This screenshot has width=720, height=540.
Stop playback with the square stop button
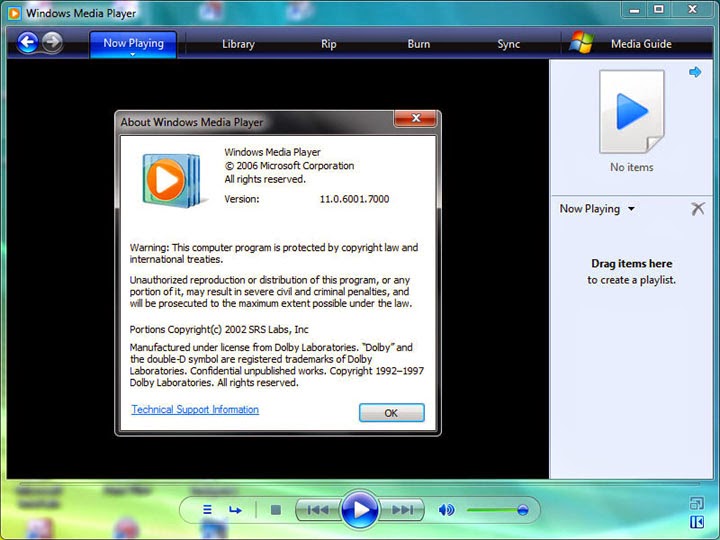276,510
